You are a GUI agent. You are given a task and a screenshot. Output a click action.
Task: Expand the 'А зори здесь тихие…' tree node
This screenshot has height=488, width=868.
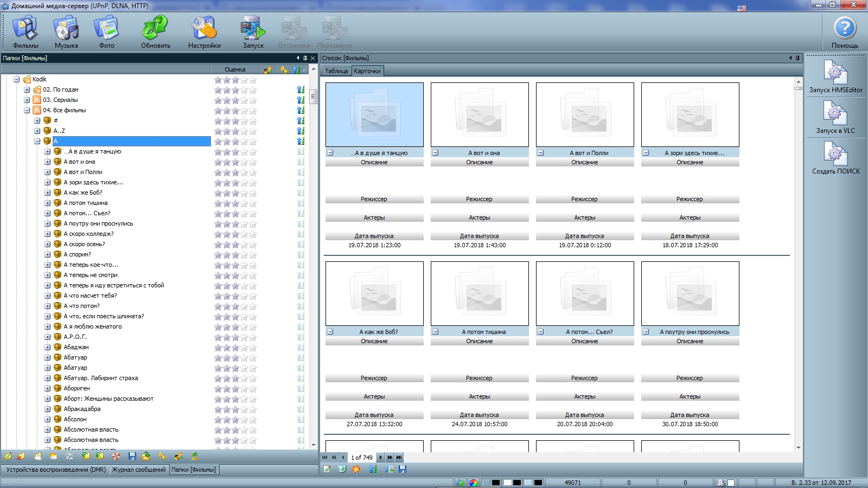point(48,183)
